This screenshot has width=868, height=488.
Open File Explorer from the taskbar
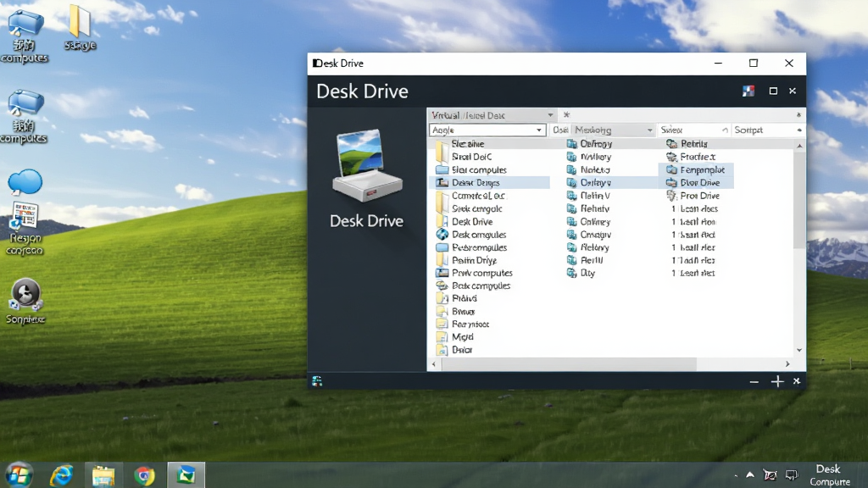pyautogui.click(x=103, y=475)
